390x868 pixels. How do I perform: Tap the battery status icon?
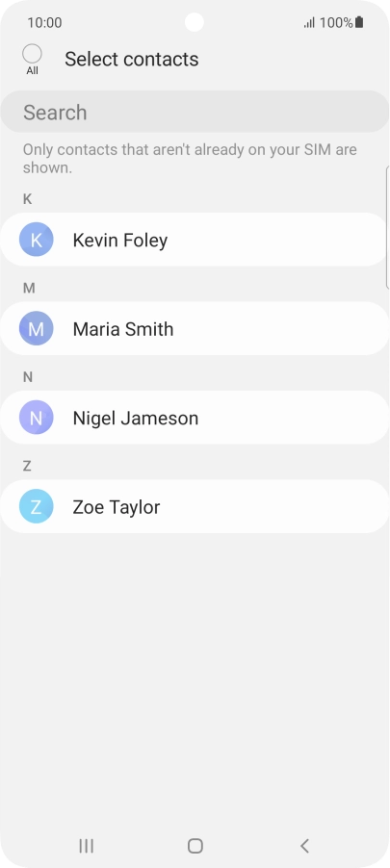[359, 22]
